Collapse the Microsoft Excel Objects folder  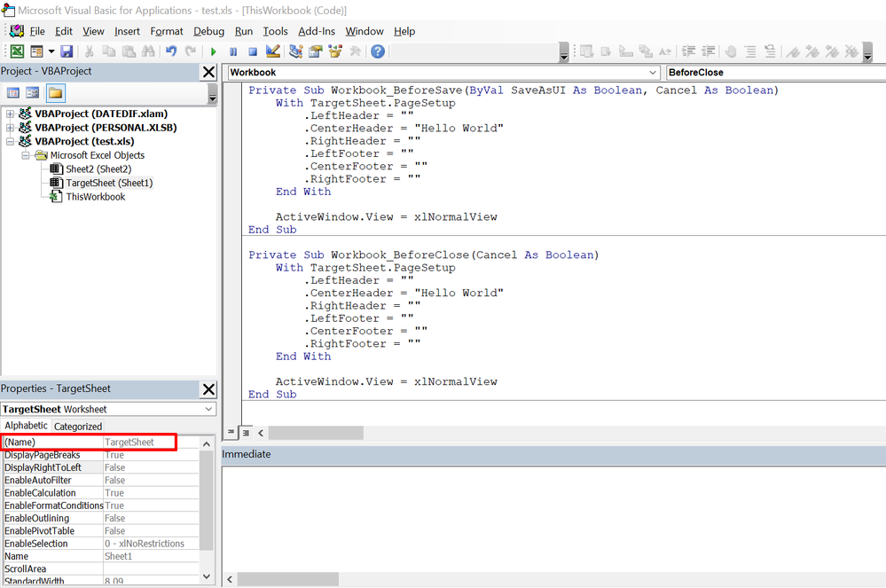tap(26, 155)
